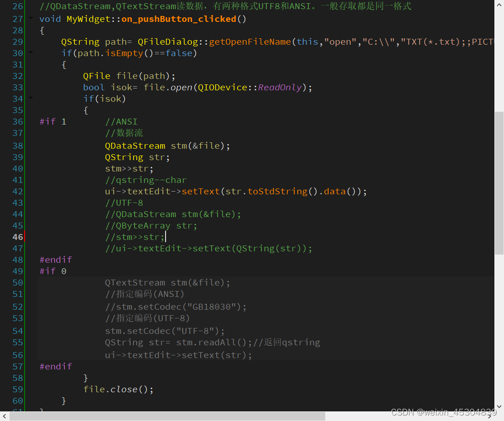Collapse the on_pushButton_clicked function fold arrow

[x=30, y=19]
